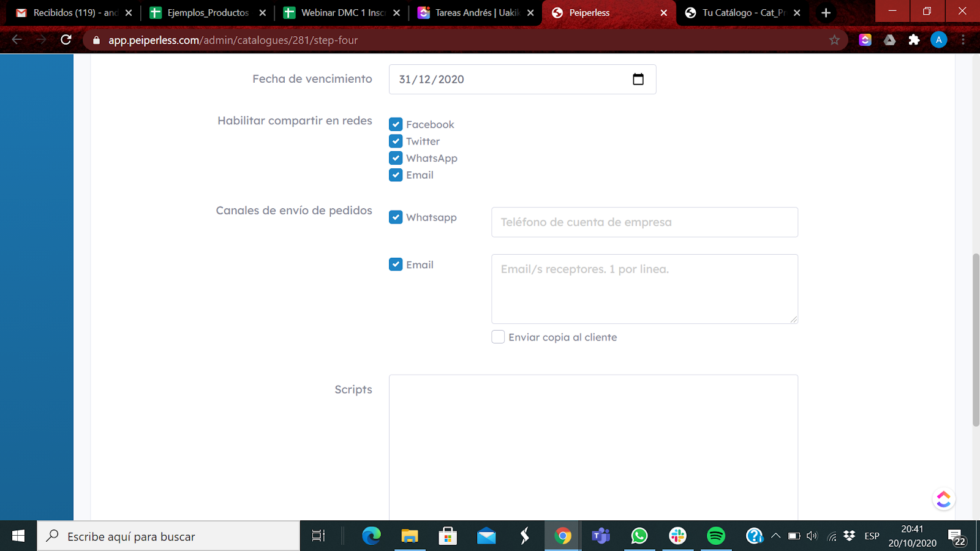Close the Recibidos Gmail tab
980x551 pixels.
pyautogui.click(x=129, y=13)
